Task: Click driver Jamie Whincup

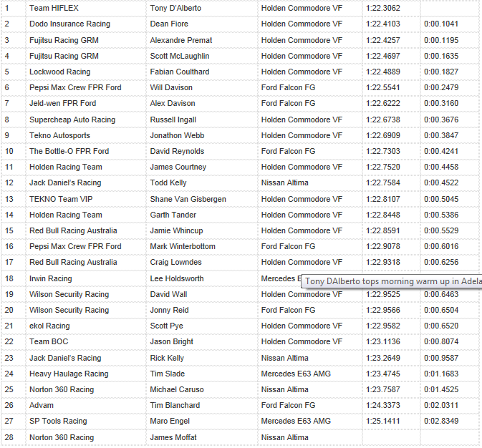Action: (176, 230)
